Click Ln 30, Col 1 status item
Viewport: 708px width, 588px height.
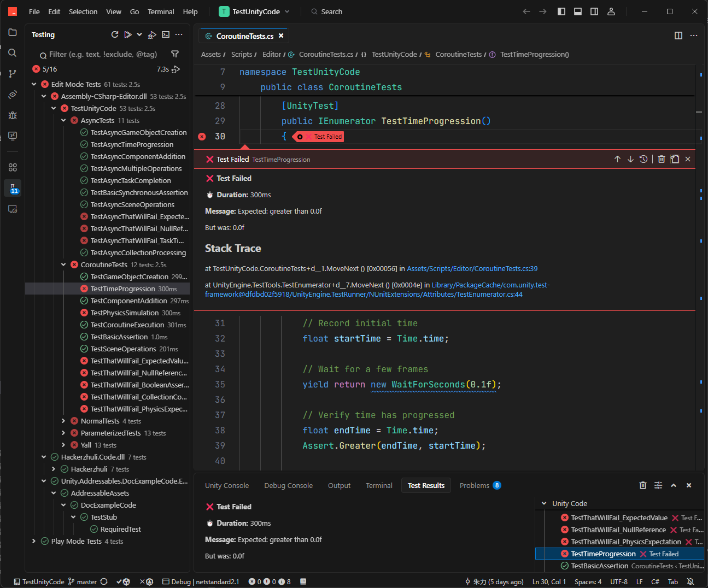point(549,581)
